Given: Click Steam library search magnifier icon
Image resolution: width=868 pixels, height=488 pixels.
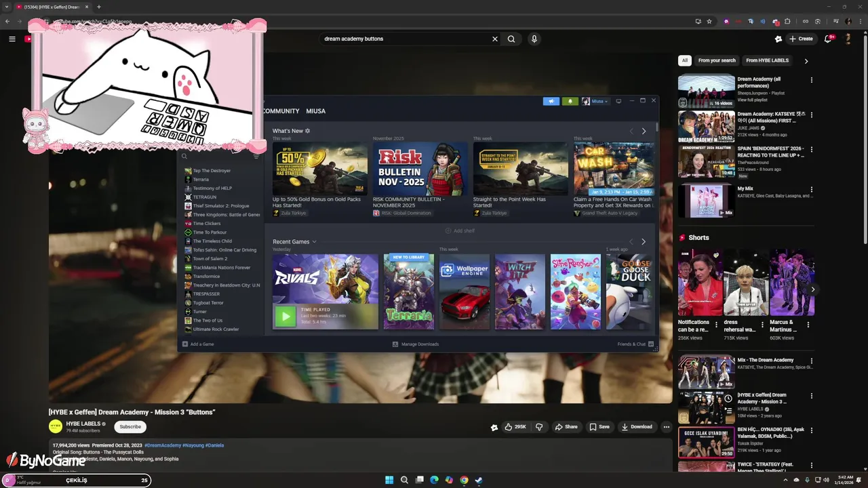Looking at the screenshot, I should pyautogui.click(x=184, y=157).
